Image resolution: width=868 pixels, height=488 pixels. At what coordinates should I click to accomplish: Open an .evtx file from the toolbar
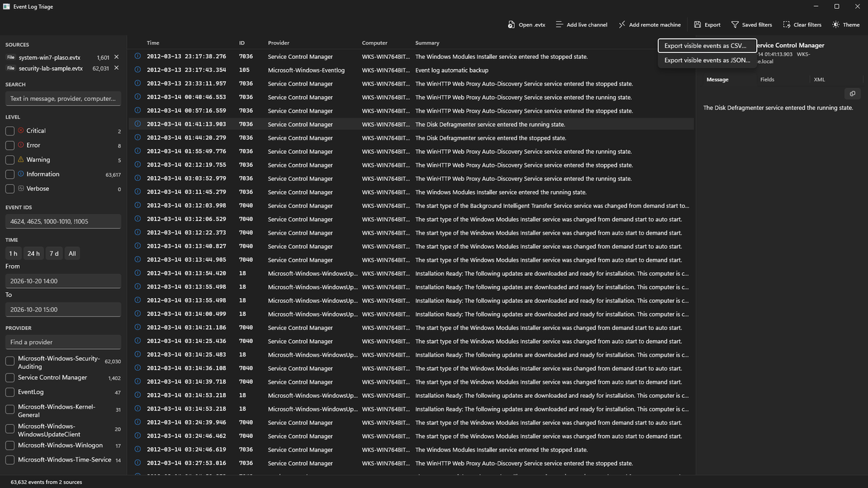tap(526, 24)
